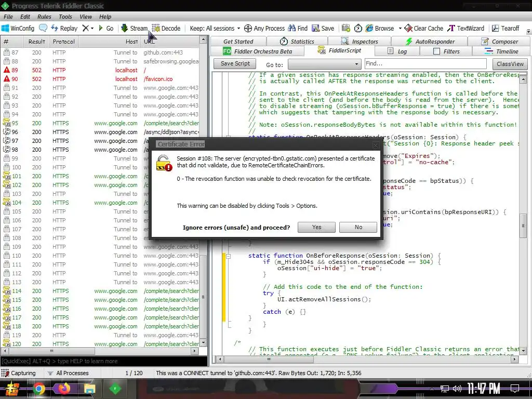
Task: Switch to the Statistics tab
Action: click(x=297, y=42)
